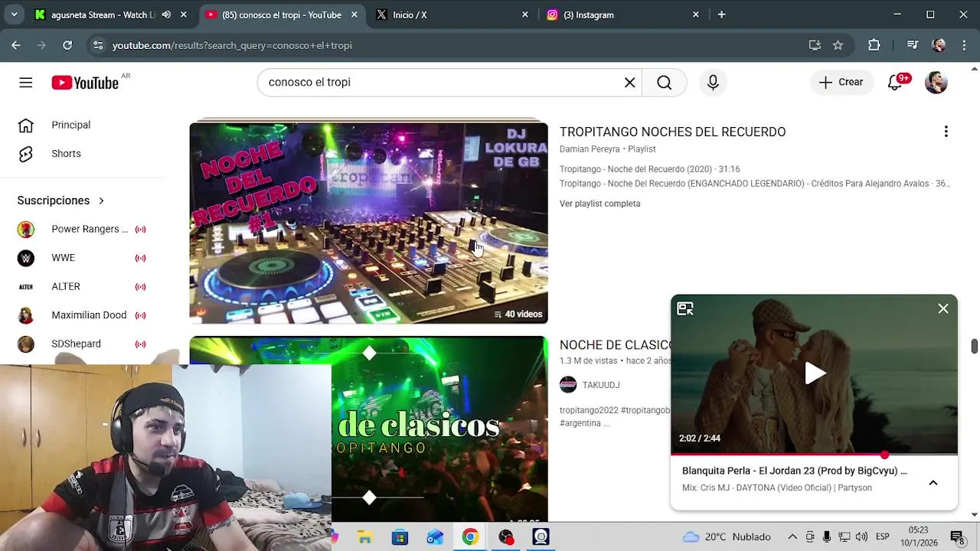
Task: Mute the agusneta Stream tab audio icon
Action: [166, 15]
